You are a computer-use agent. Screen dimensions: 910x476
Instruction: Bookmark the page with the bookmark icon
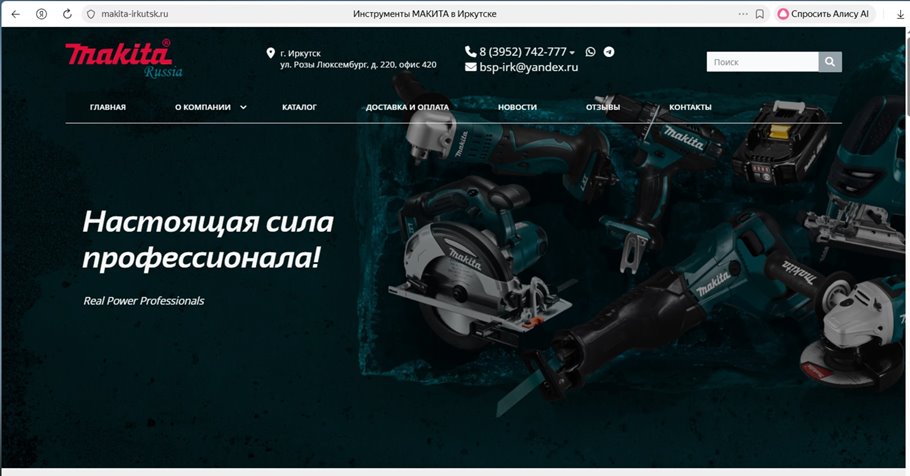tap(760, 14)
